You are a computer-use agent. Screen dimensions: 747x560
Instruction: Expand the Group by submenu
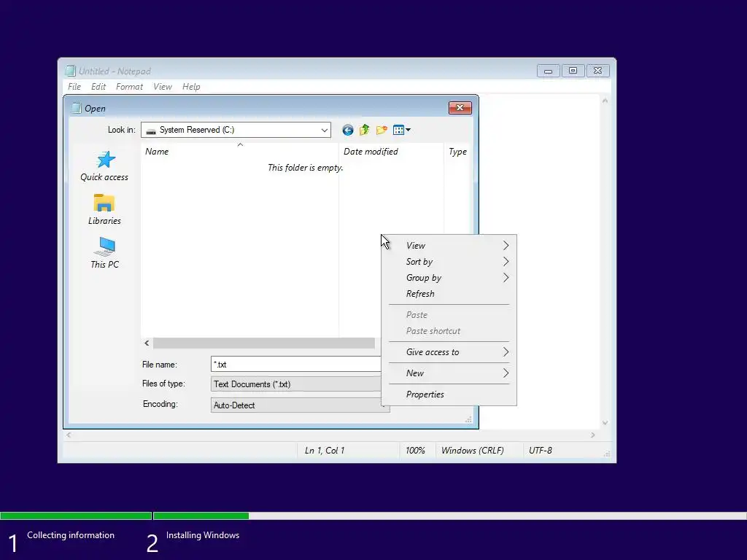click(449, 278)
